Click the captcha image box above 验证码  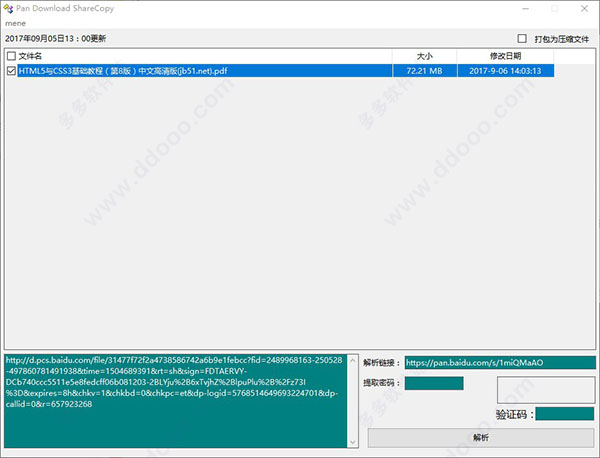point(546,390)
